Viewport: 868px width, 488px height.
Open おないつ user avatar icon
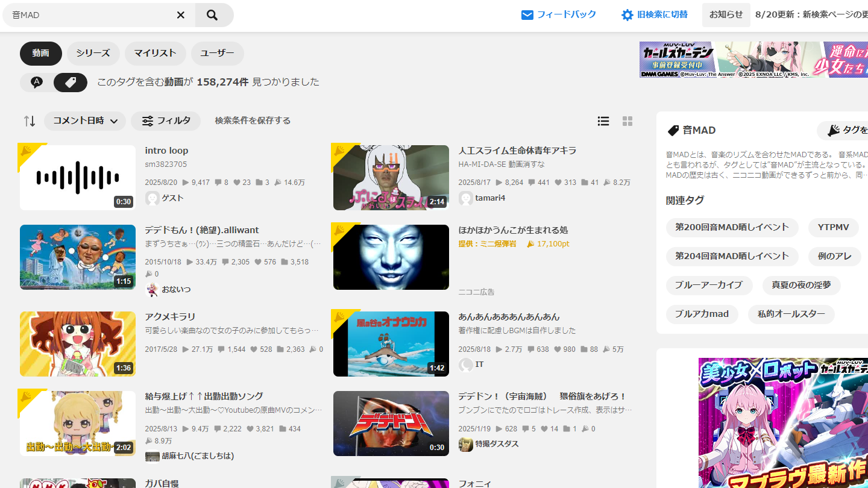coord(153,290)
